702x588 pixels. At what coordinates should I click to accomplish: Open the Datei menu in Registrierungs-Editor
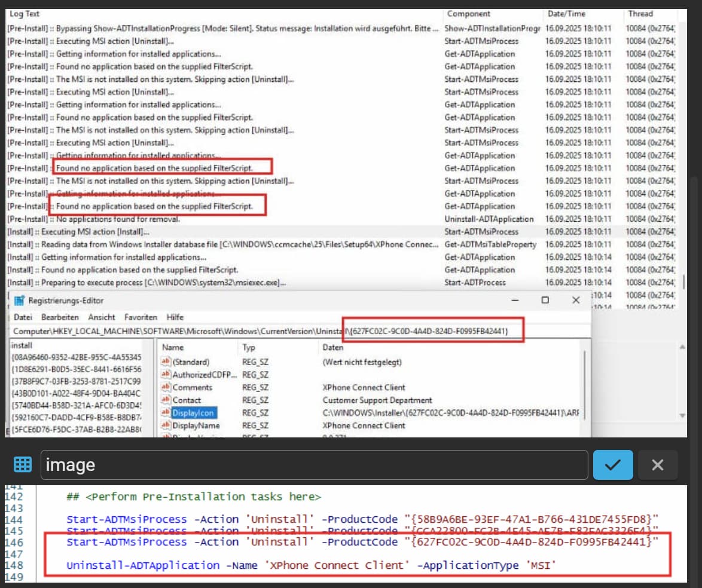click(23, 317)
